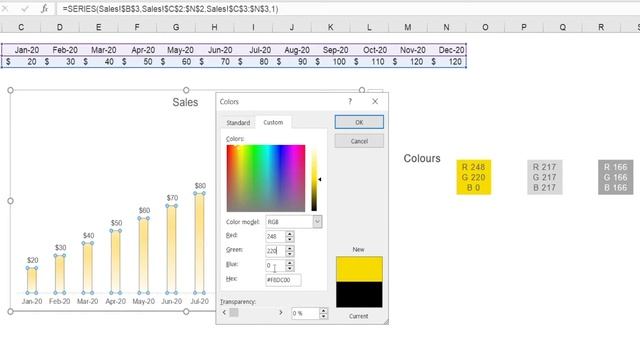Screen dimensions: 640x360
Task: Switch to the Standard tab in Colors
Action: [x=238, y=122]
